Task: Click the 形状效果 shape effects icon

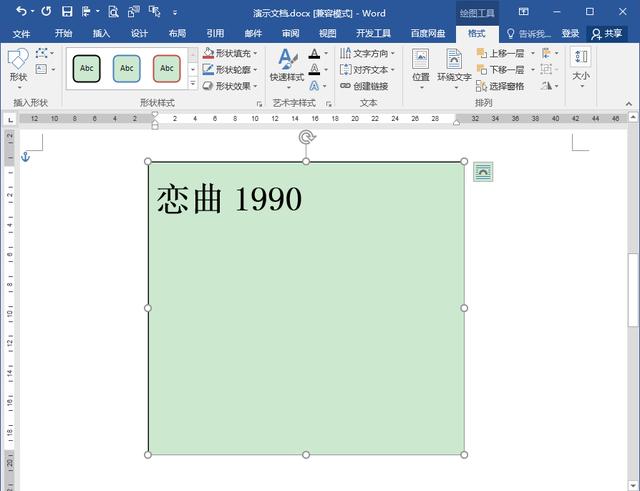Action: click(208, 86)
